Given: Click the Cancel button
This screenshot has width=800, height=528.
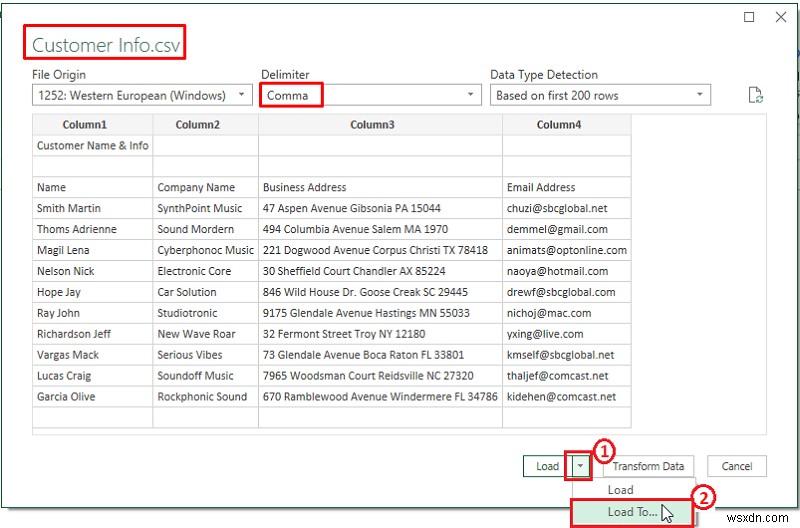Looking at the screenshot, I should pyautogui.click(x=737, y=466).
